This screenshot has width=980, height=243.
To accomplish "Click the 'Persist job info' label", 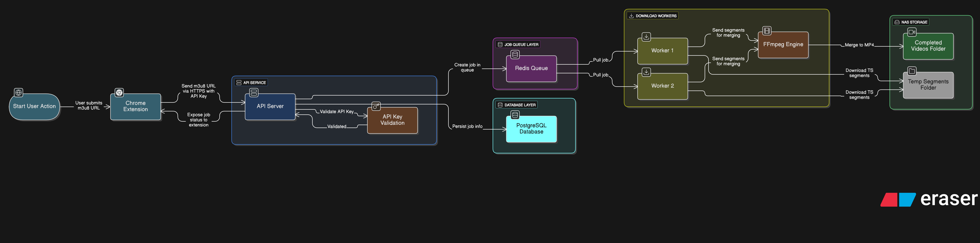I will tap(467, 126).
